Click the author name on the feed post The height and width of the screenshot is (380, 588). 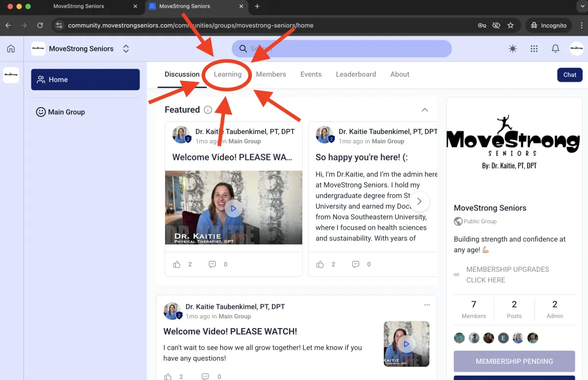click(235, 307)
